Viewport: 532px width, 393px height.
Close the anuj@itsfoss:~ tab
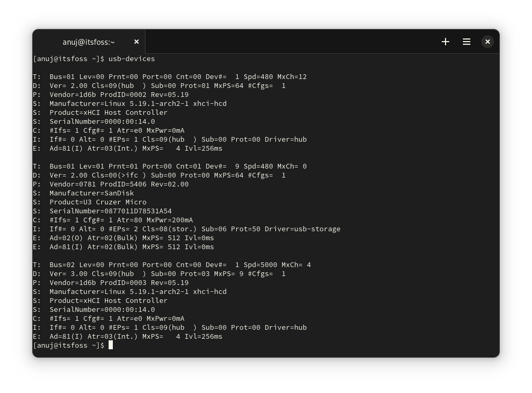(x=136, y=42)
